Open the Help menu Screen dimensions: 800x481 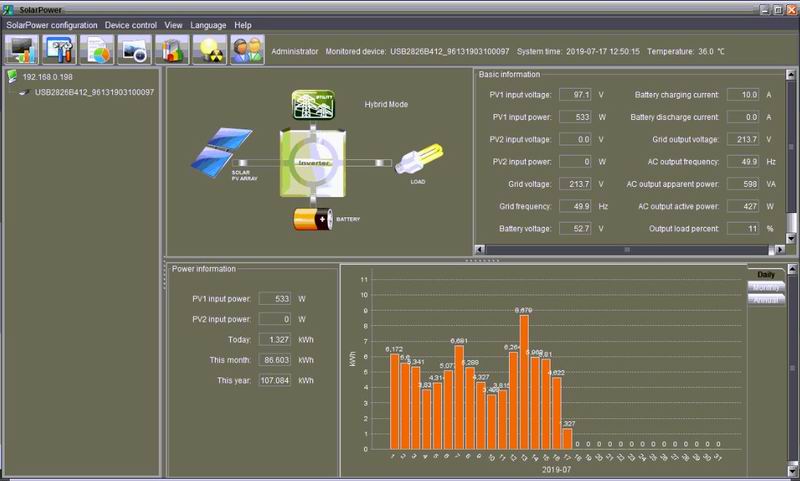(243, 25)
